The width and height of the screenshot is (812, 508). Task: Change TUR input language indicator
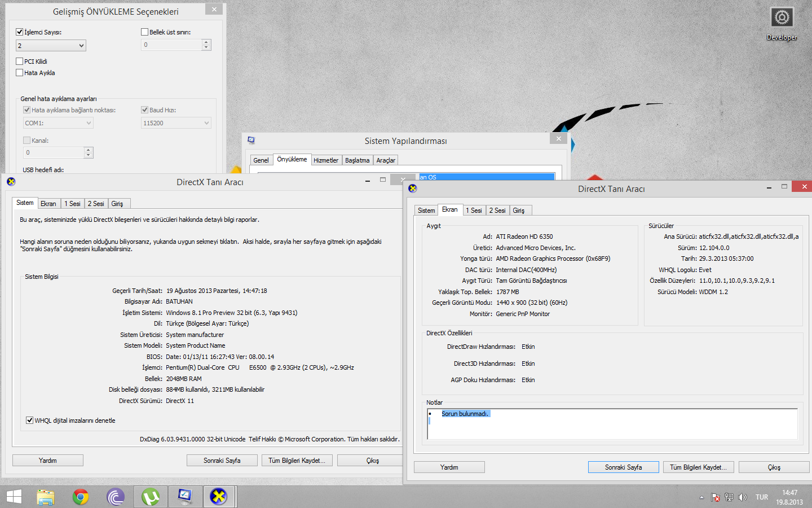pyautogui.click(x=762, y=497)
